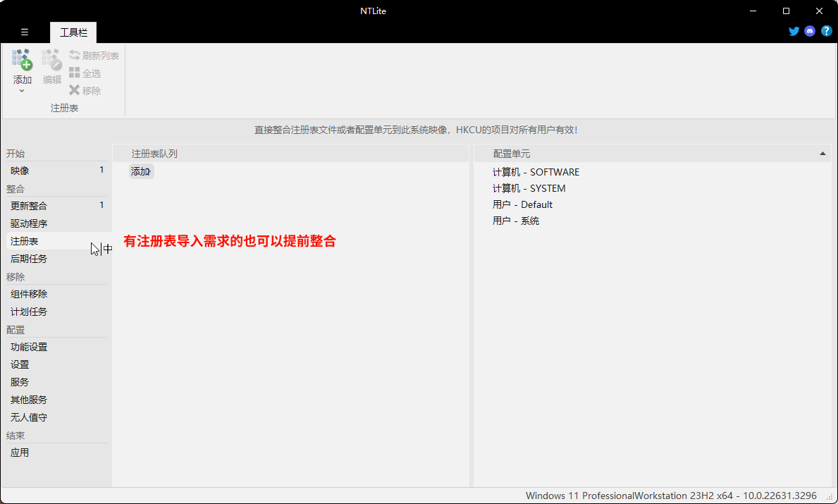Viewport: 838px width, 504px height.
Task: Click the 配置单元 column header
Action: [653, 154]
